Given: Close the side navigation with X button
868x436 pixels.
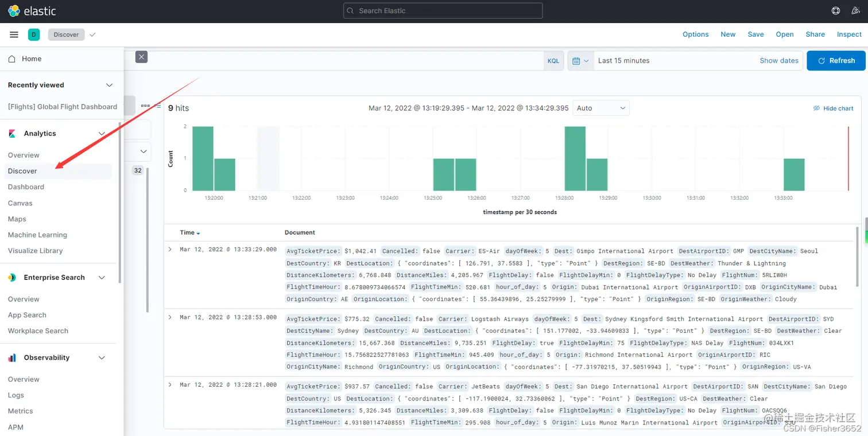Looking at the screenshot, I should tap(142, 57).
